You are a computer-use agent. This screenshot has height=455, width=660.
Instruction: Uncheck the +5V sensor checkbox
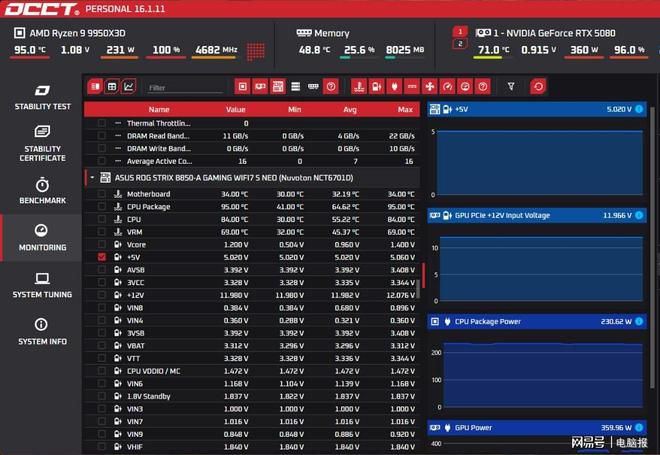click(x=101, y=257)
